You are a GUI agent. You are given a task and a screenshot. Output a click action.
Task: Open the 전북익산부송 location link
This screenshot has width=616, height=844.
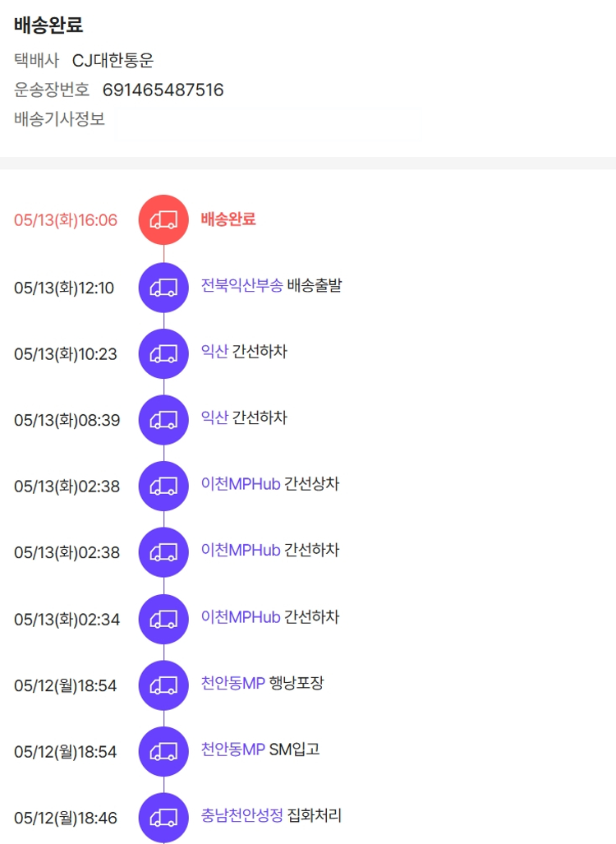[241, 285]
